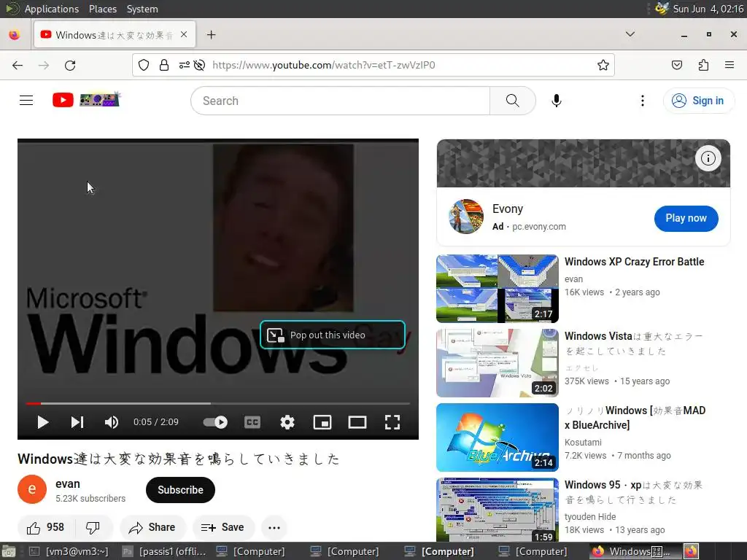Open the BlueArchive Windows video thumbnail

[498, 437]
